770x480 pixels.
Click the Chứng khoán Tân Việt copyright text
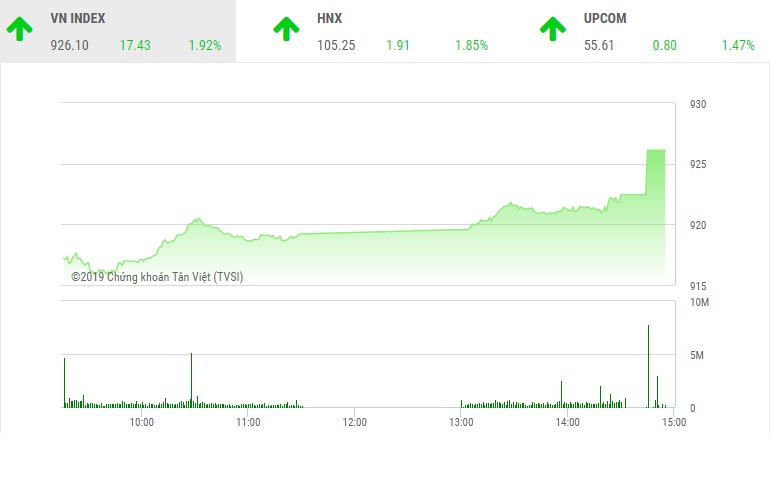(x=156, y=277)
